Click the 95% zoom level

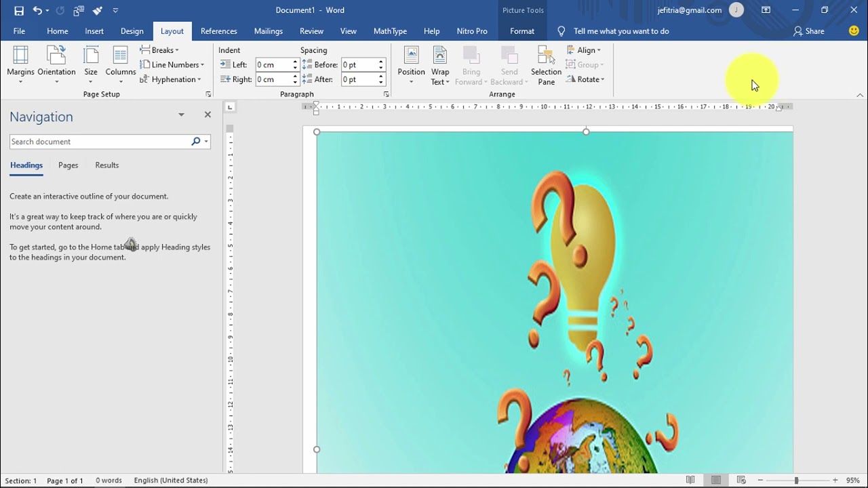click(x=852, y=480)
